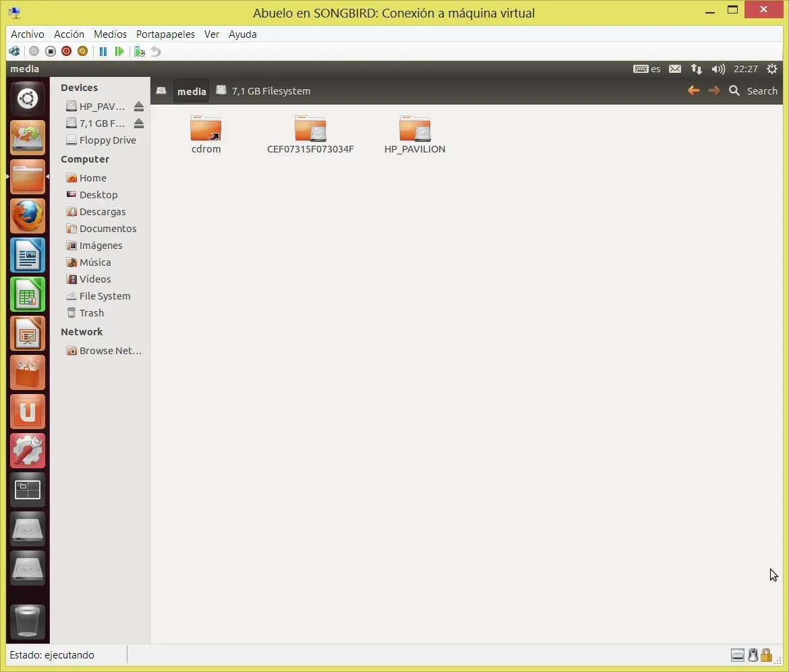Eject the 7,1 GB filesystem device

pos(139,123)
